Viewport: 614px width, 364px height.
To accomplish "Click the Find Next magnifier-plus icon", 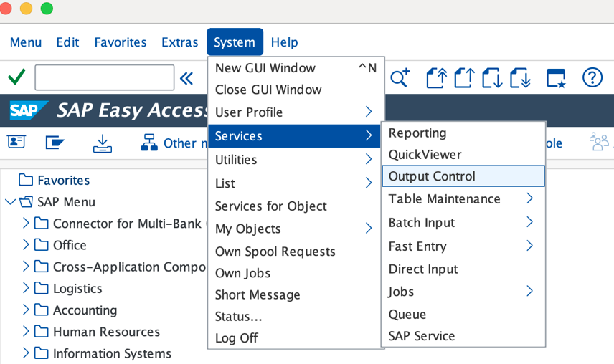I will pos(400,77).
